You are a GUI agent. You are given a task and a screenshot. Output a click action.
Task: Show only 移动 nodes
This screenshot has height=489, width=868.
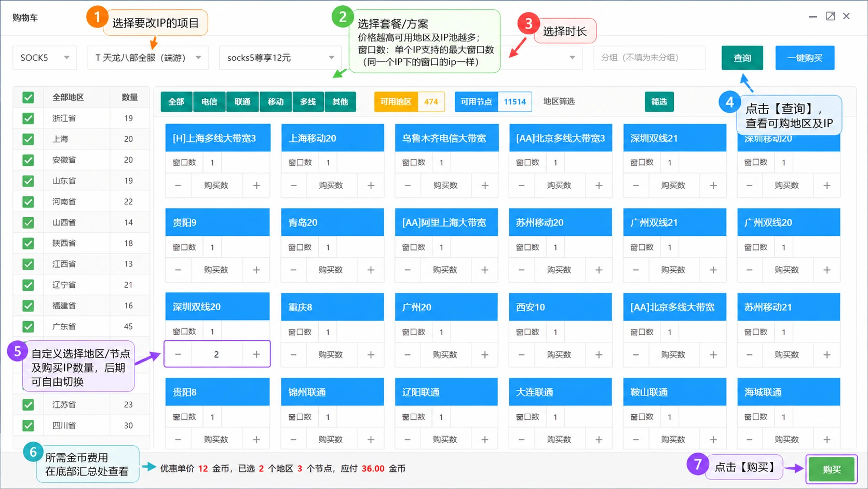pyautogui.click(x=276, y=102)
